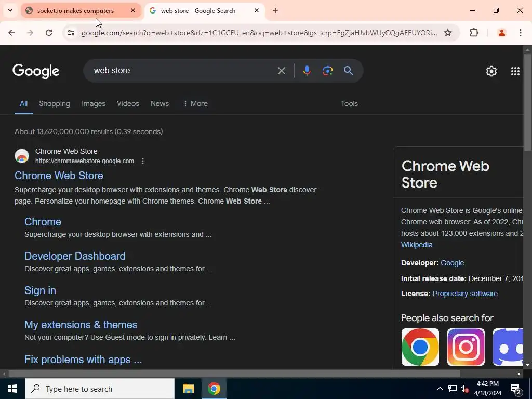Click the Instagram thumbnail in People also search
This screenshot has width=532, height=399.
(x=466, y=347)
